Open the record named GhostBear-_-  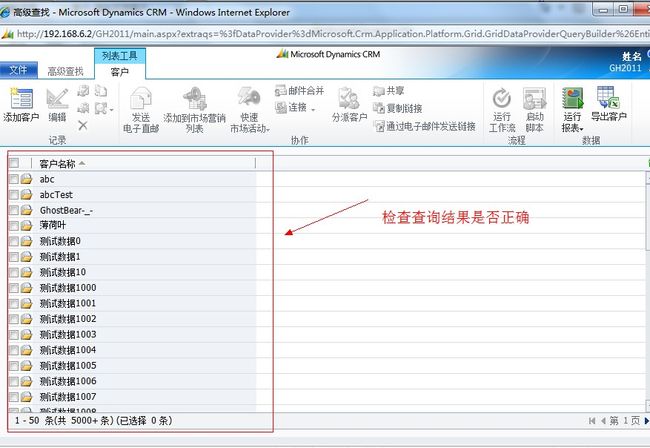pyautogui.click(x=66, y=211)
